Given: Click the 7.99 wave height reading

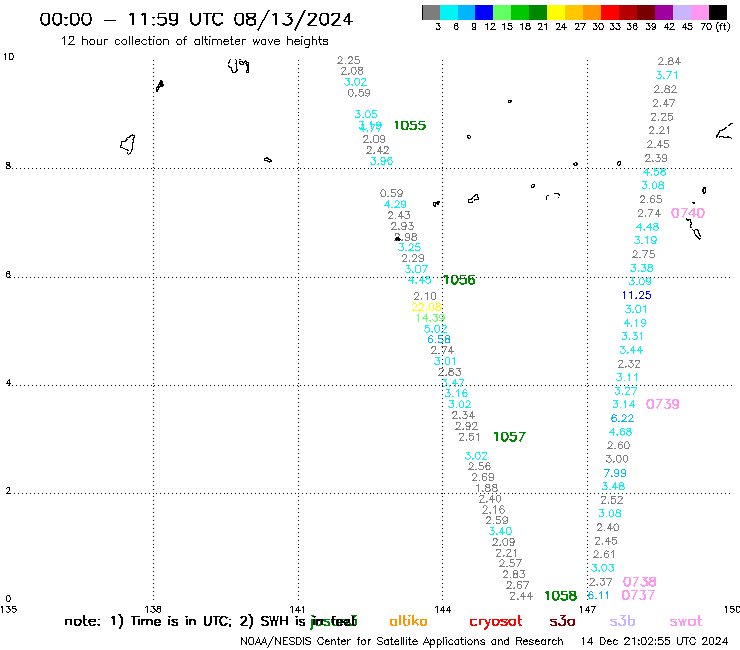Looking at the screenshot, I should 615,473.
